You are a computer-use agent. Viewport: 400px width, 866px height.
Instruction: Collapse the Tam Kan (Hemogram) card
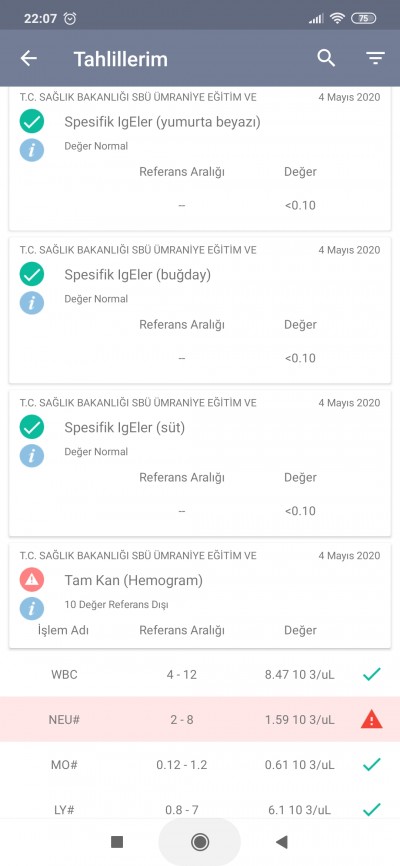[200, 595]
